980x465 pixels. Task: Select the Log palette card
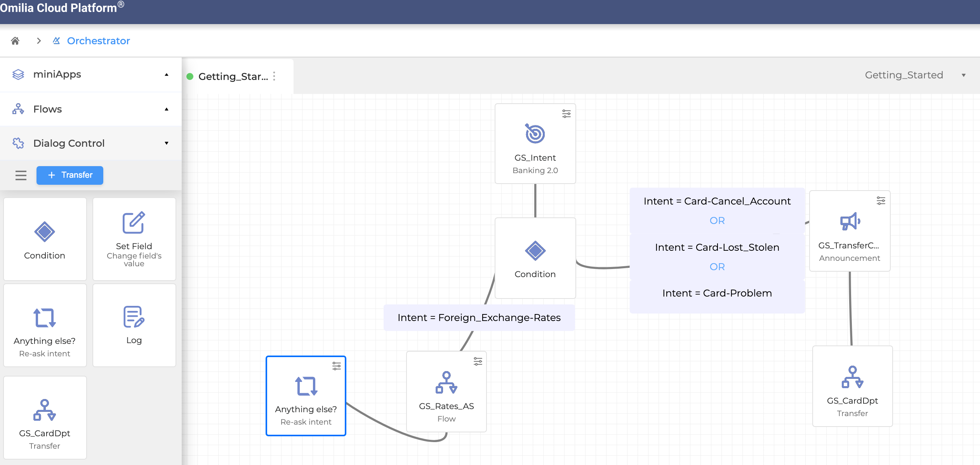134,325
